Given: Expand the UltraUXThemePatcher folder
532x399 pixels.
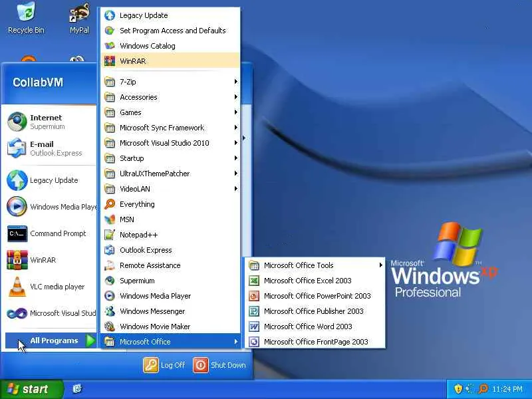Looking at the screenshot, I should pyautogui.click(x=170, y=174).
